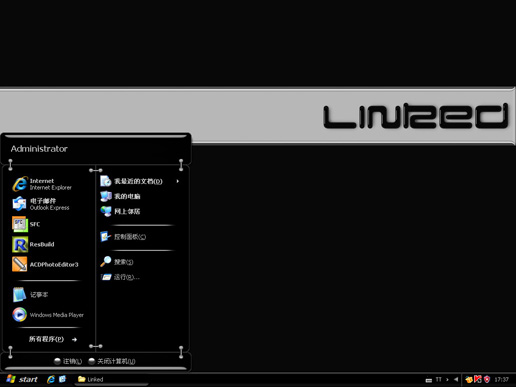Expand the recent documents submenu arrow
516x387 pixels.
point(178,181)
